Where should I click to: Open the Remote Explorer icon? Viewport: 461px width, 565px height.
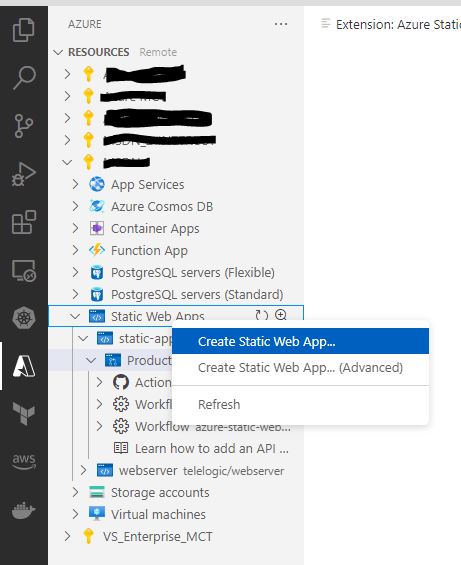[x=24, y=270]
